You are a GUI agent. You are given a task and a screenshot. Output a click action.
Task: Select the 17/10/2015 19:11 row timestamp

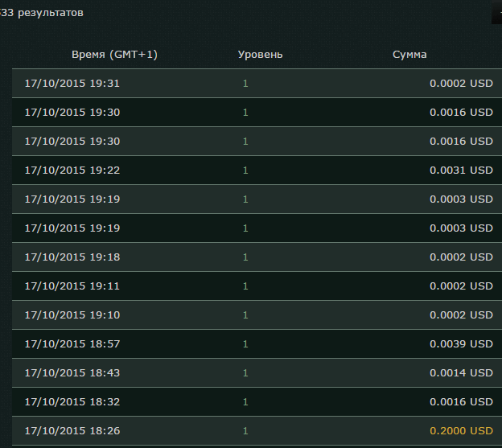pyautogui.click(x=72, y=286)
